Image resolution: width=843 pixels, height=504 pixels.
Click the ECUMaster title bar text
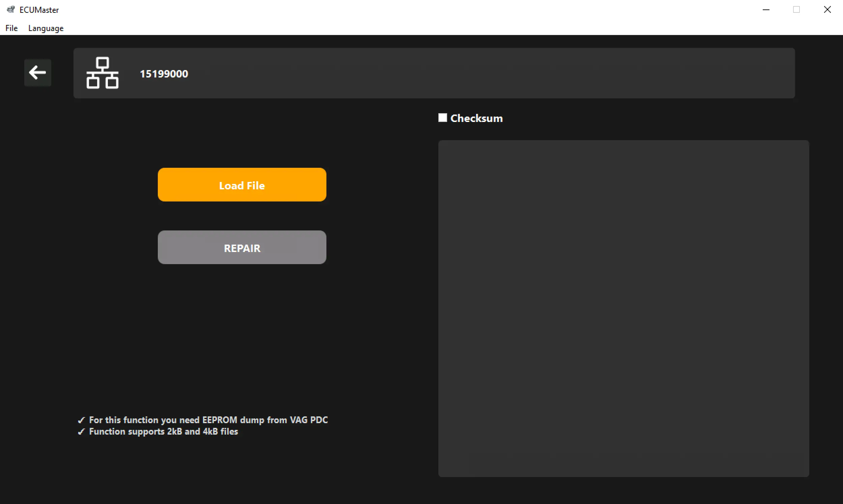[39, 10]
